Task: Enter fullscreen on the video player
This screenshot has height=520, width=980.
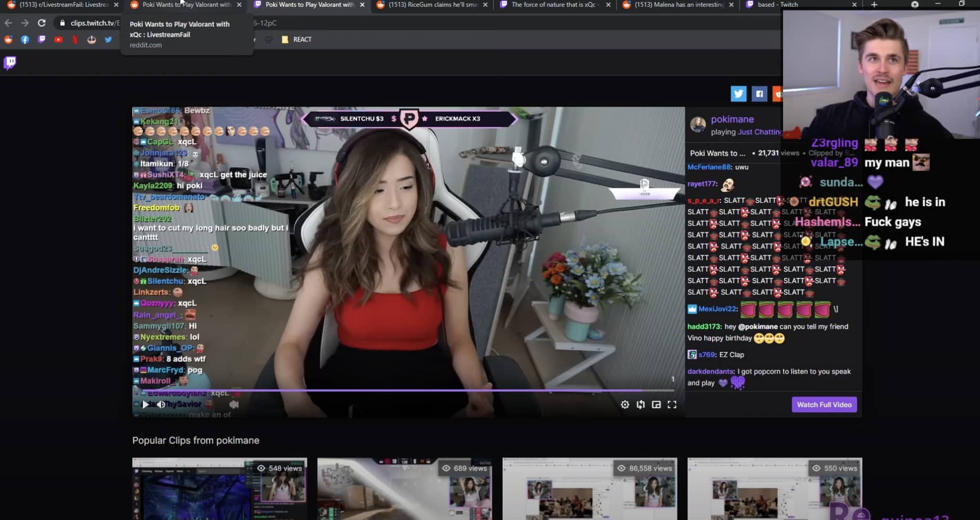Action: click(x=672, y=404)
